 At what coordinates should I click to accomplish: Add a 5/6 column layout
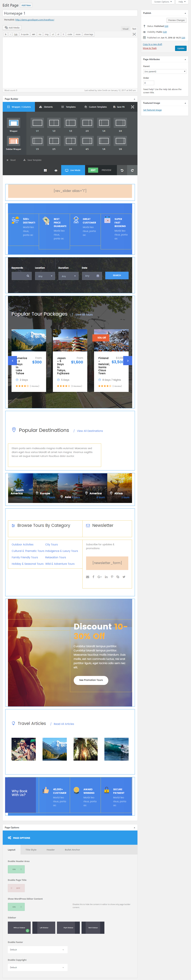point(120,141)
